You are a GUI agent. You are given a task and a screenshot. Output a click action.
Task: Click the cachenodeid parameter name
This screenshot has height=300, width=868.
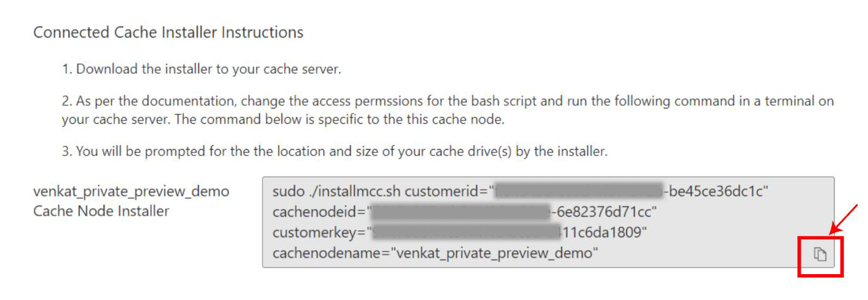click(317, 212)
